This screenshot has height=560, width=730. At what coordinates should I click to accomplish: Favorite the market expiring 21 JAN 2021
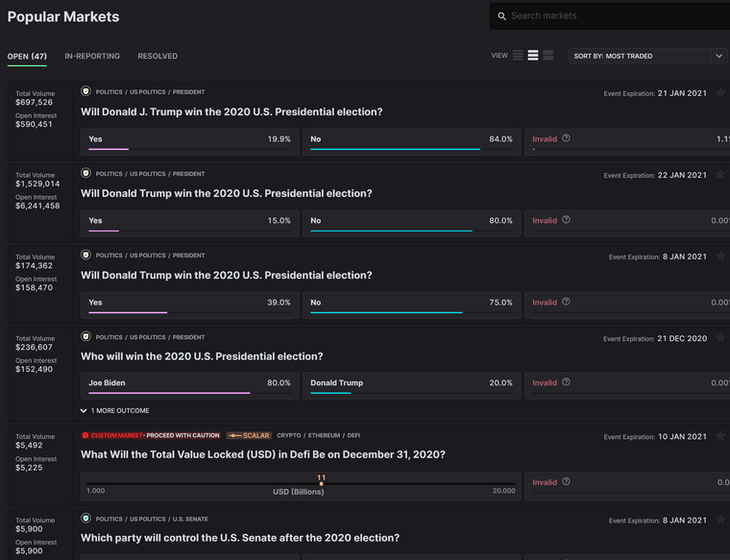pyautogui.click(x=720, y=92)
